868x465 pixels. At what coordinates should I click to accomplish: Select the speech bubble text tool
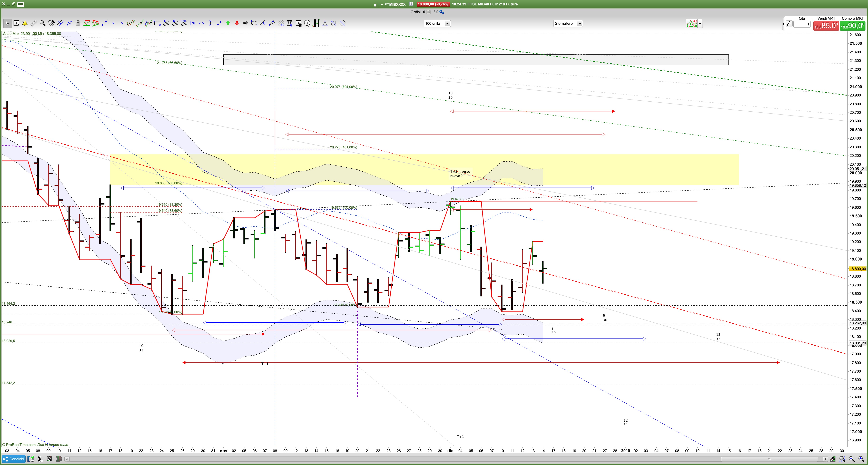click(x=307, y=23)
